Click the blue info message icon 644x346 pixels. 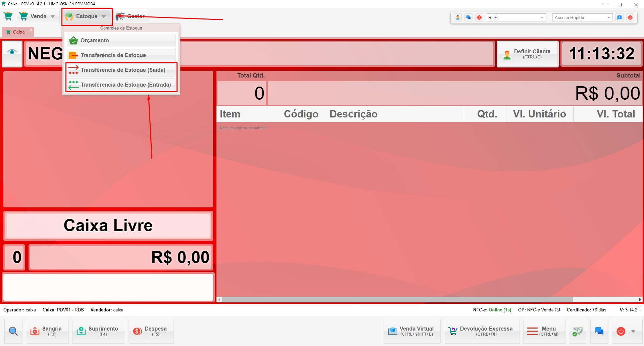[620, 17]
